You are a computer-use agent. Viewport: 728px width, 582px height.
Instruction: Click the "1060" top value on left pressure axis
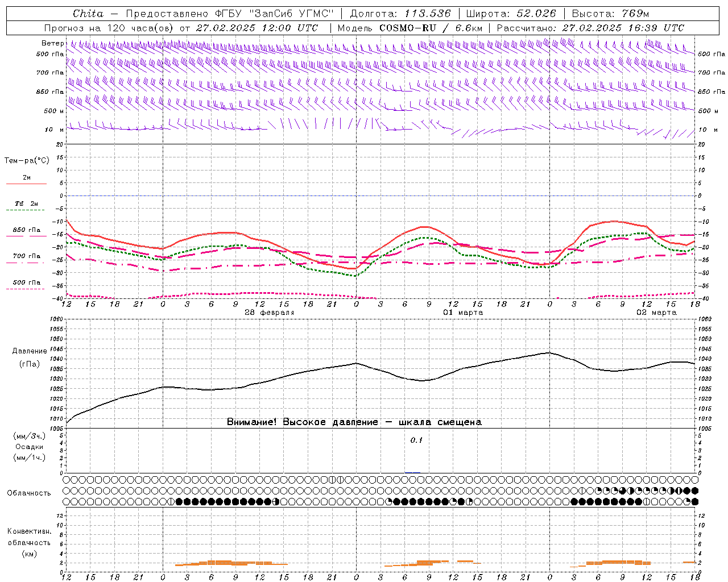tap(55, 319)
